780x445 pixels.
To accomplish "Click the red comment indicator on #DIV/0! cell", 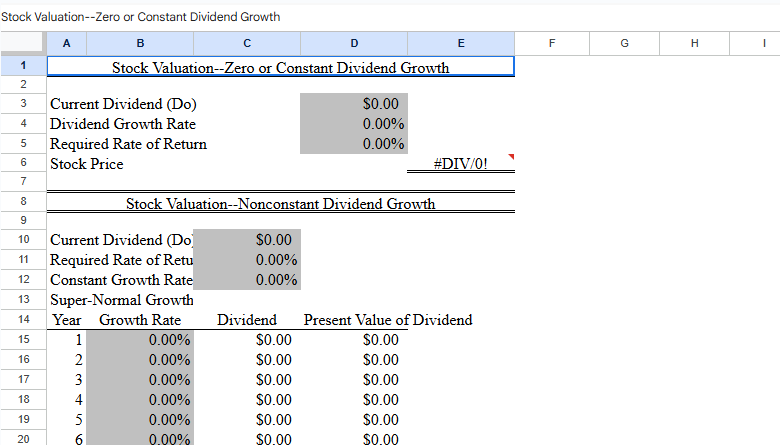I will (x=510, y=157).
